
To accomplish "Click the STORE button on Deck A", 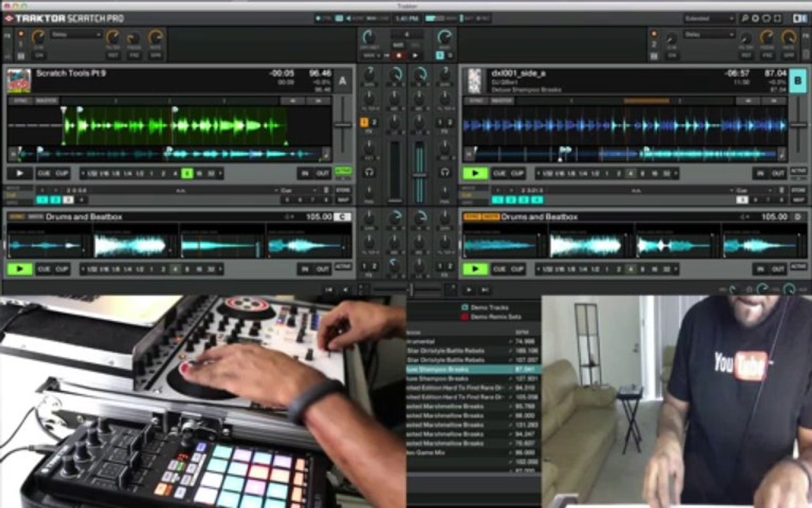I will [x=343, y=190].
